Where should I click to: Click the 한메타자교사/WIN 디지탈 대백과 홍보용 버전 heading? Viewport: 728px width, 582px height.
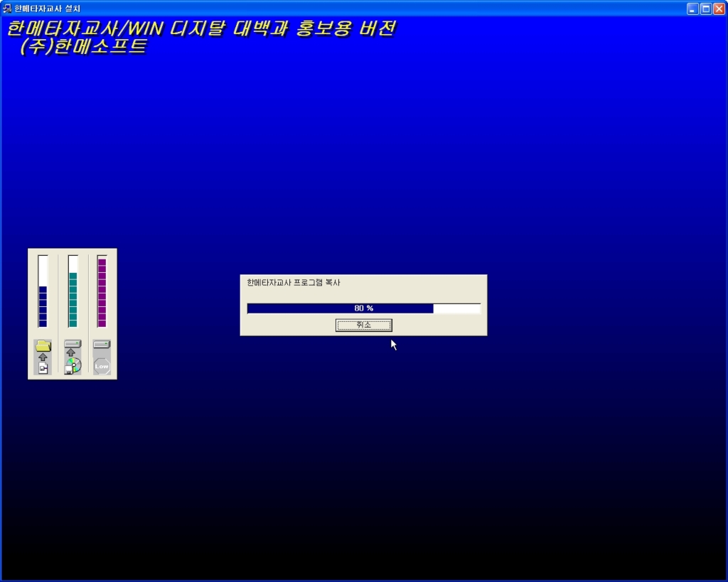(201, 28)
